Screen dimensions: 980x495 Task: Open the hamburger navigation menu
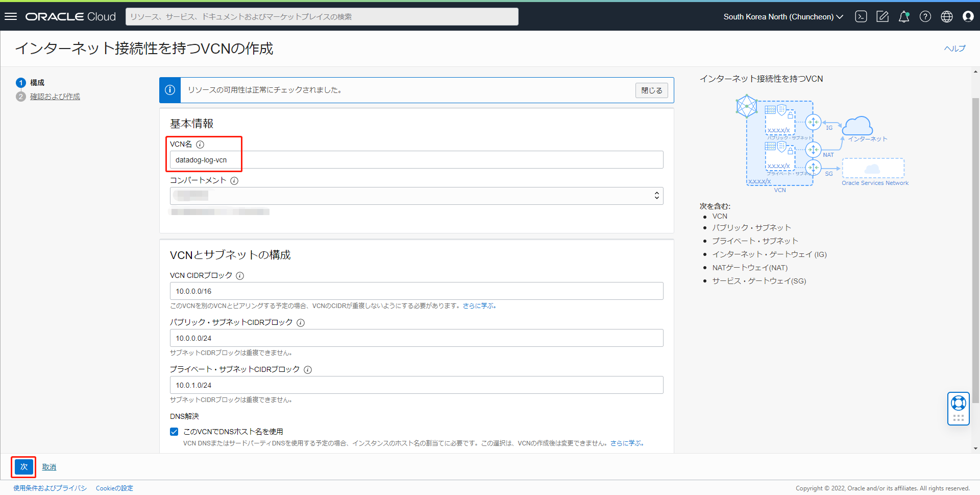pyautogui.click(x=11, y=16)
